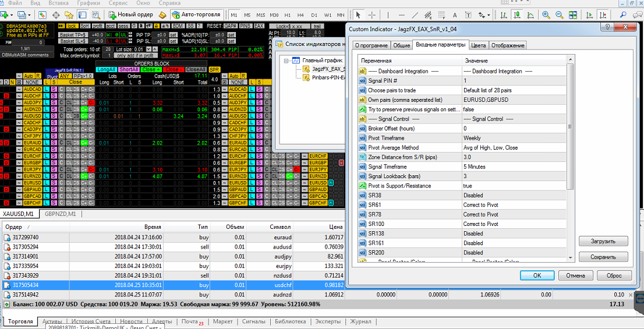
Task: Click the Zoom In magnifier icon
Action: [x=546, y=15]
